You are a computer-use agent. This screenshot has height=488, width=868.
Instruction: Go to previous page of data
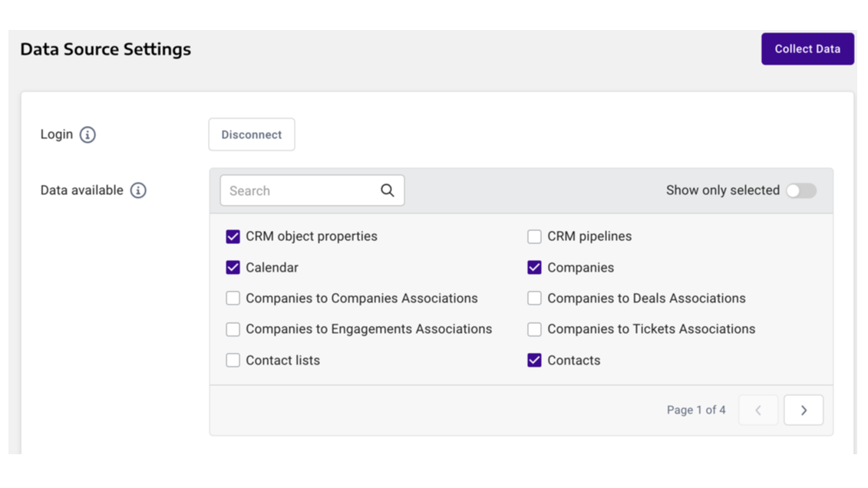(758, 410)
